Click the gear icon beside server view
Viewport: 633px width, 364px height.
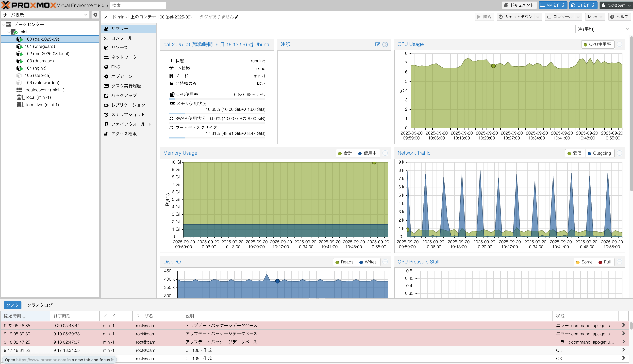(x=95, y=15)
